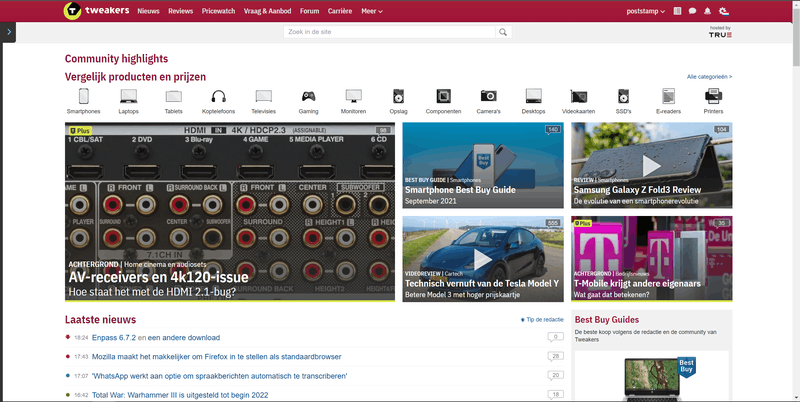Expand the Meer menu

click(371, 11)
